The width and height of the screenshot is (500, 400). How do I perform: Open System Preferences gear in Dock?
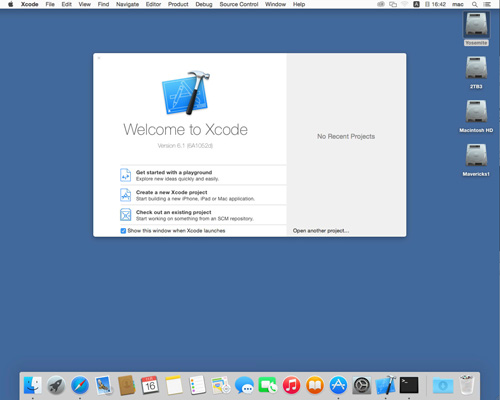tap(362, 385)
